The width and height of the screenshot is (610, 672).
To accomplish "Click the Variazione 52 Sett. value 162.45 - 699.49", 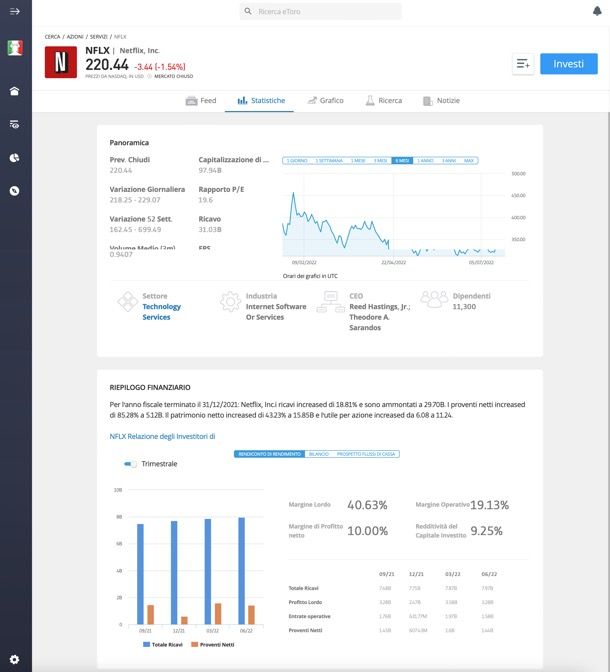I will click(135, 230).
